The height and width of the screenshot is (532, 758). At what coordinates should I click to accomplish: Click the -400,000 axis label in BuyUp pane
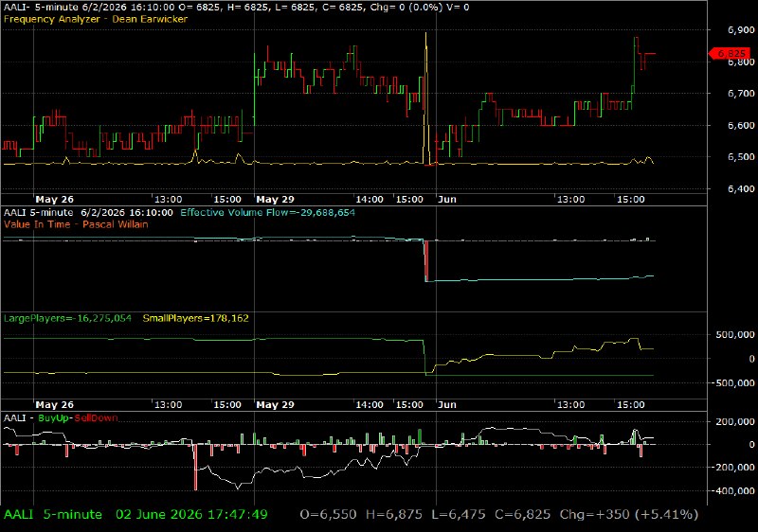tap(733, 491)
